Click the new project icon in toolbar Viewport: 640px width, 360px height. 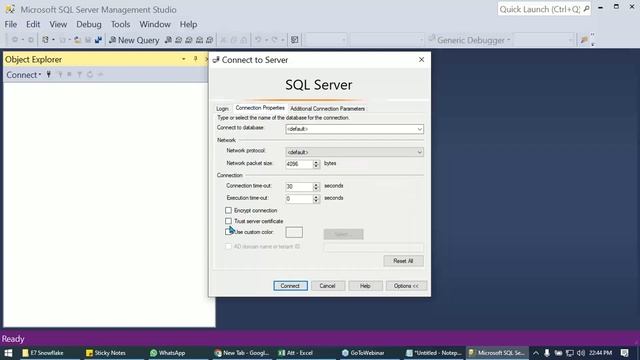coord(45,40)
